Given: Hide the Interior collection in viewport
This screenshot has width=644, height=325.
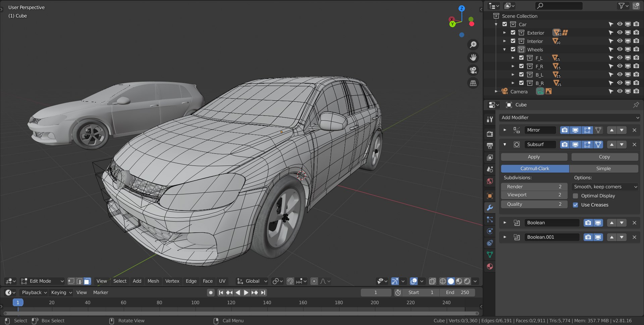Looking at the screenshot, I should tap(620, 41).
